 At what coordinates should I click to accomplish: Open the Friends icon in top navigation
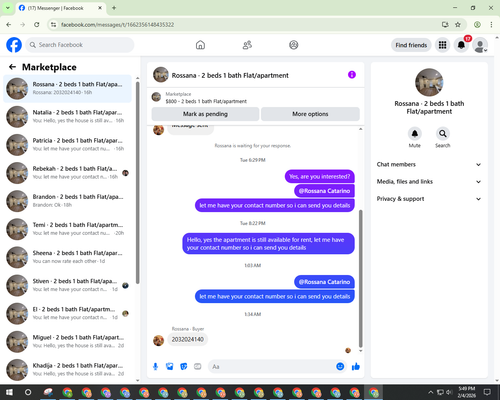point(247,45)
